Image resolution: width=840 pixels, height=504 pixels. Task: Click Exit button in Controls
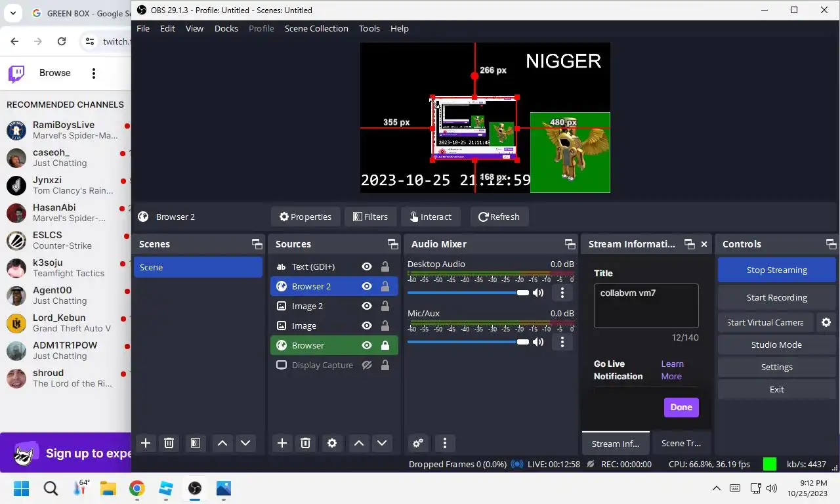click(777, 389)
